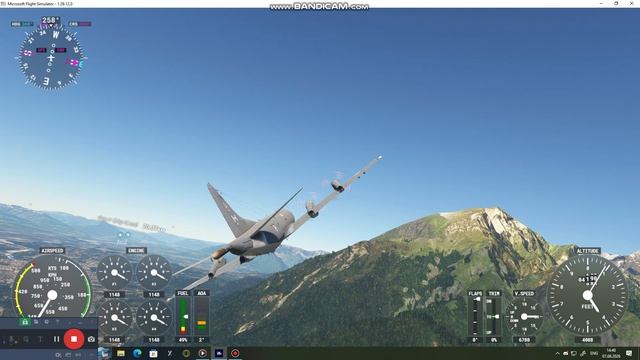Viewport: 640px width, 360px height.
Task: Switch to Microsoft Flight Simulator taskbar icon
Action: click(219, 353)
